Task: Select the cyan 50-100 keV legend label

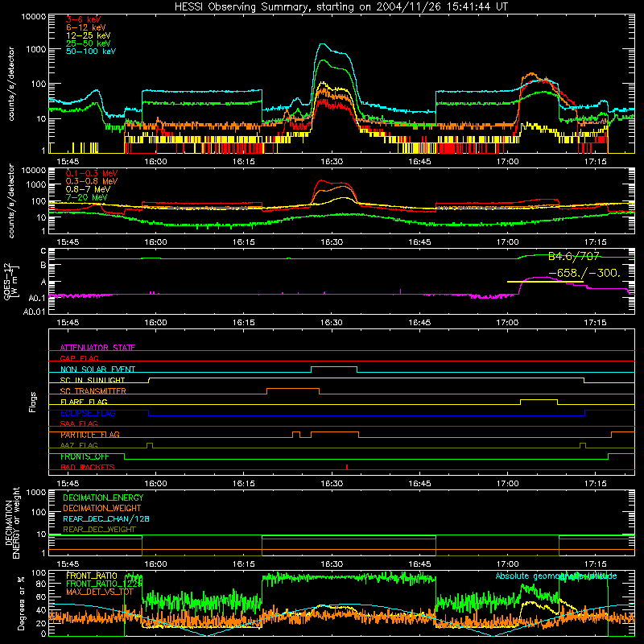Action: [x=91, y=52]
